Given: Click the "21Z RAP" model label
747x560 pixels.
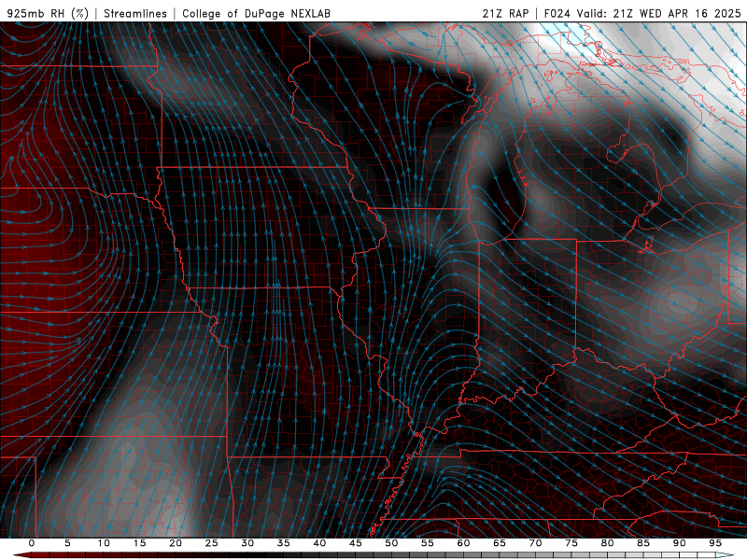Looking at the screenshot, I should (505, 13).
